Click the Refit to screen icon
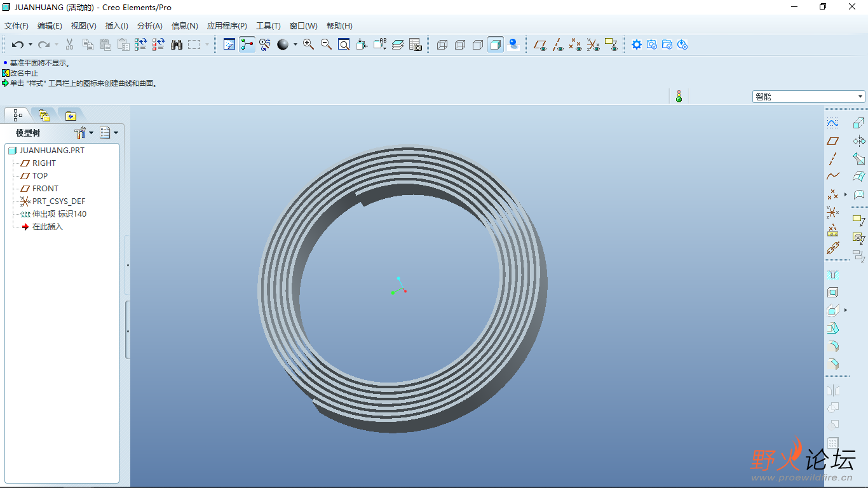Screen dimensions: 868x488 pyautogui.click(x=344, y=44)
